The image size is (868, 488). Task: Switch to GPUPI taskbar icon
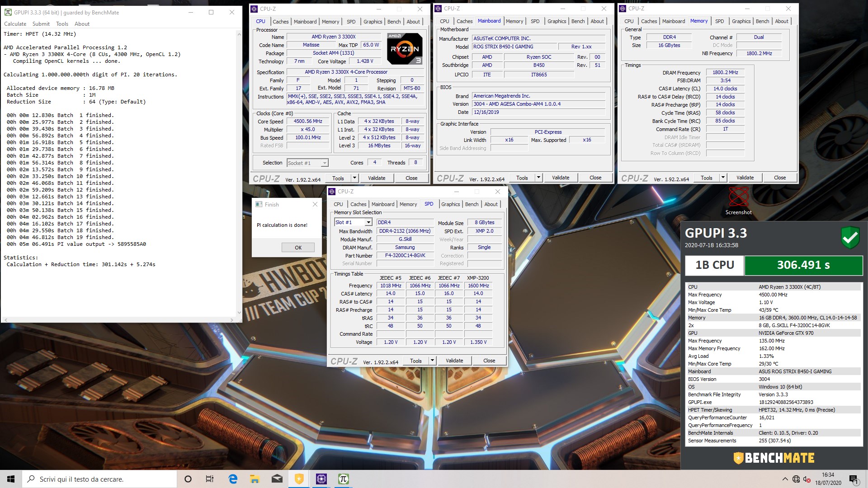coord(343,479)
